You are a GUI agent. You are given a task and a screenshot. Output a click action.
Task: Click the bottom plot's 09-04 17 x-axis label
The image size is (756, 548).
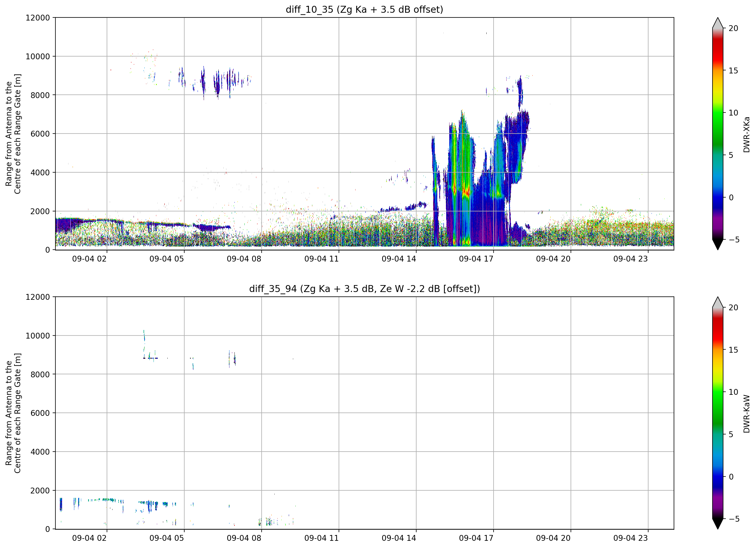pos(476,538)
